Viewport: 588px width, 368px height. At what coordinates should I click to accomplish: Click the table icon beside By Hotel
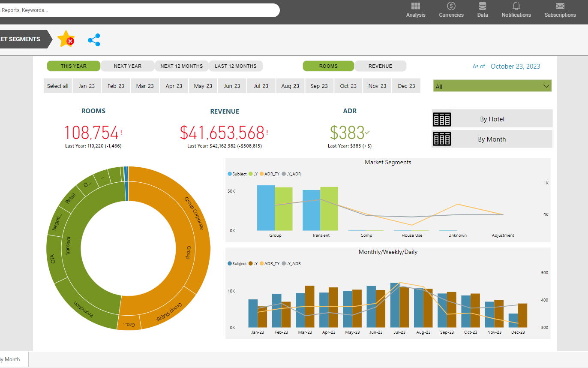pos(441,119)
